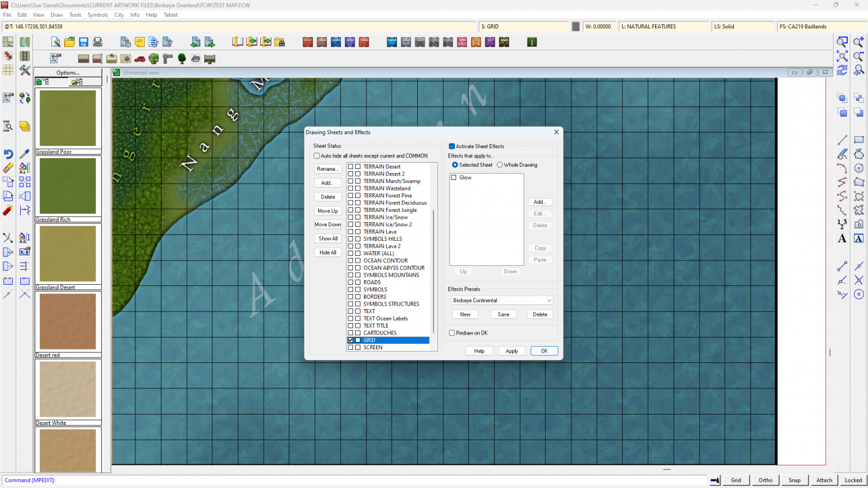868x488 pixels.
Task: Click the Zoom in plus magnifier
Action: point(859,42)
